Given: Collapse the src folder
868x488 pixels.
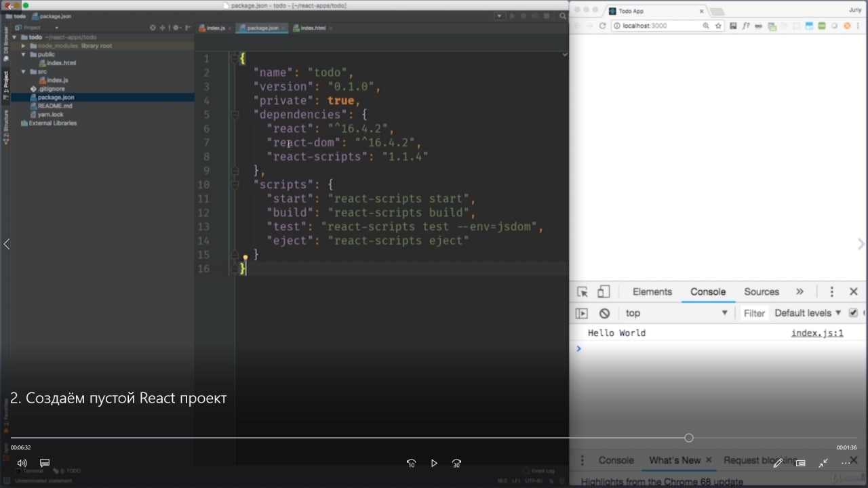Looking at the screenshot, I should pyautogui.click(x=24, y=72).
